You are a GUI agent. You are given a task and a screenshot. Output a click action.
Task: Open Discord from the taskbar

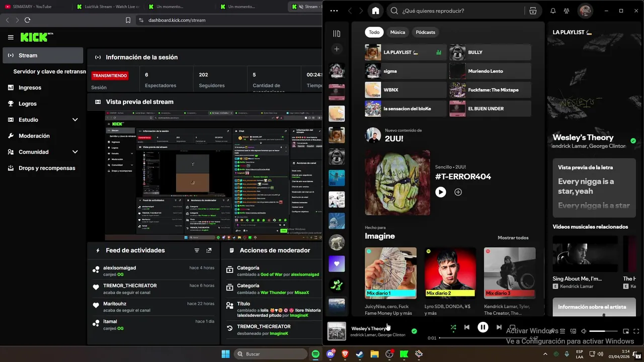pos(331,354)
